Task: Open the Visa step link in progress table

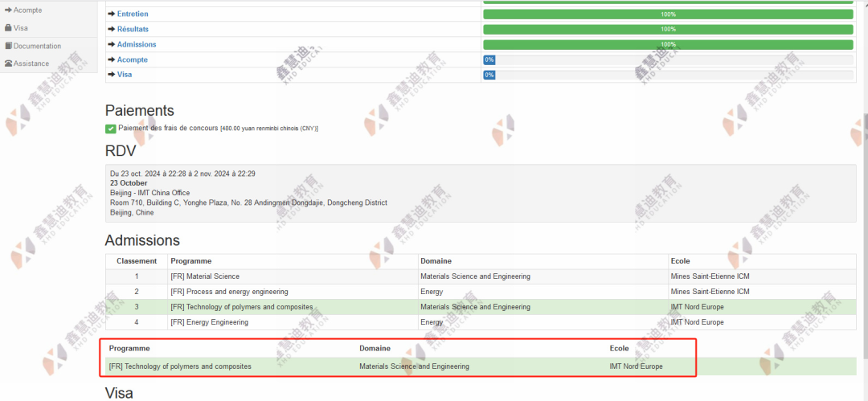Action: coord(125,74)
